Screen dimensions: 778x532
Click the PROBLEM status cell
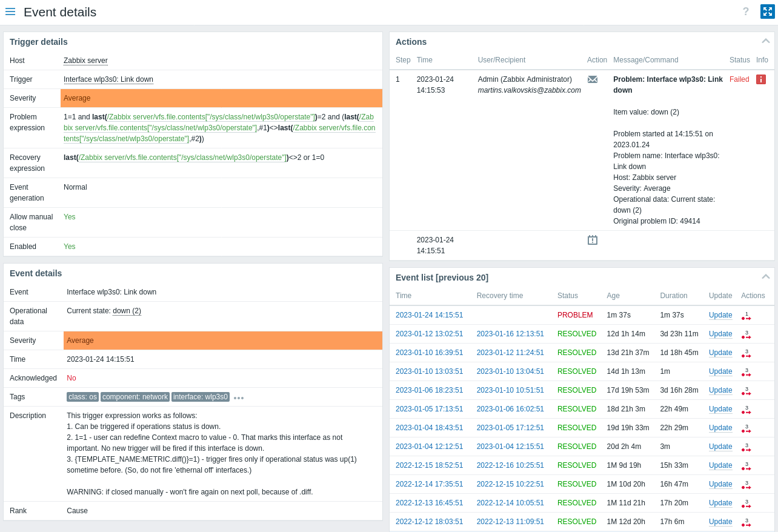coord(575,315)
